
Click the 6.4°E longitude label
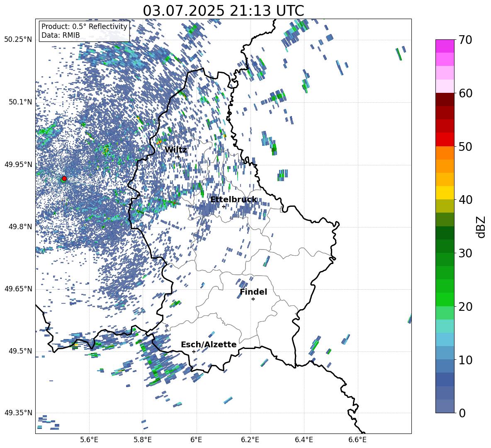(304, 440)
